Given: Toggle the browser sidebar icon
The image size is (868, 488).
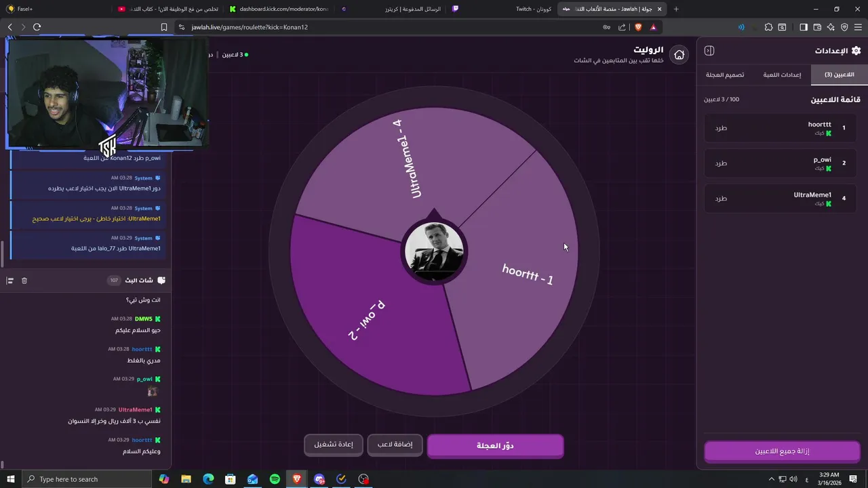Looking at the screenshot, I should pos(804,27).
